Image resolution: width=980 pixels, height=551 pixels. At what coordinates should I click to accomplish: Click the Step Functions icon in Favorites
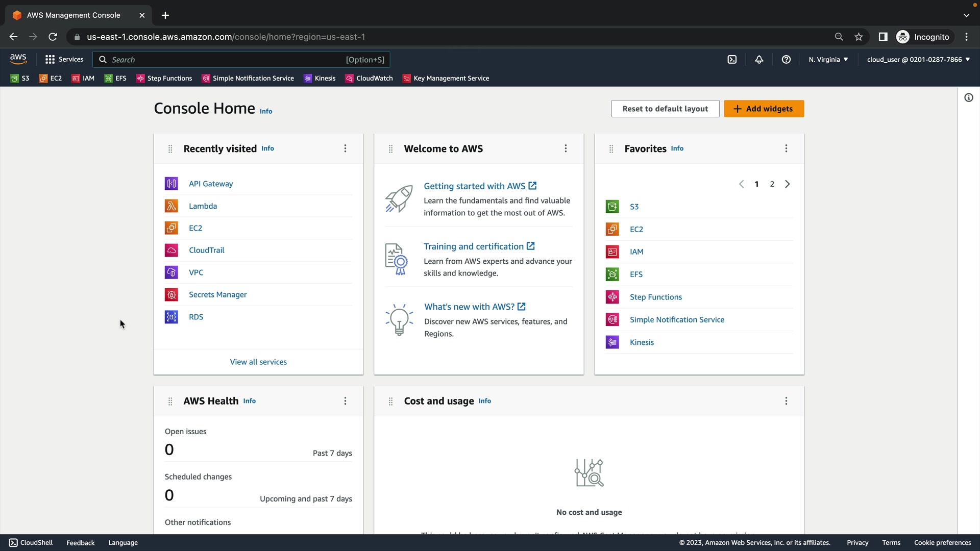click(612, 297)
